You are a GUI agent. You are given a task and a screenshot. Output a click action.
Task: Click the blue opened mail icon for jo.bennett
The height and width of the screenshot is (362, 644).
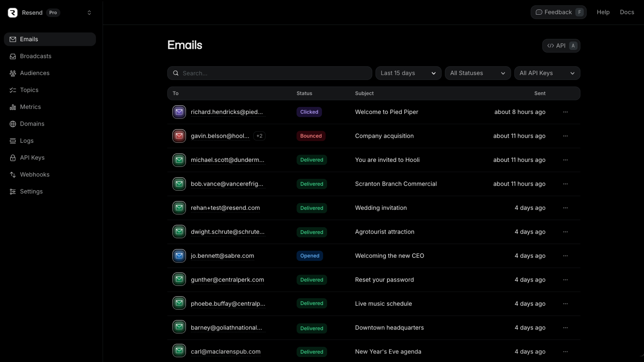[x=179, y=256]
